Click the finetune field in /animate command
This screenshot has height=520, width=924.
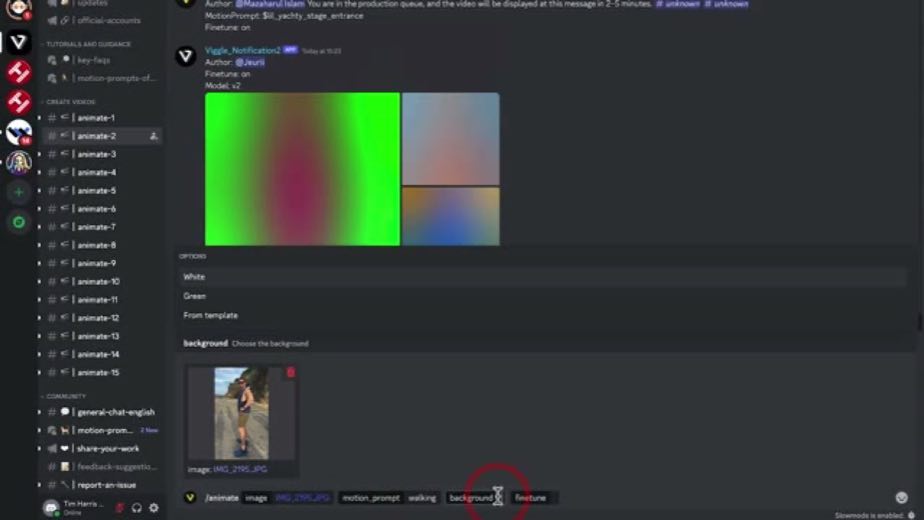coord(534,498)
